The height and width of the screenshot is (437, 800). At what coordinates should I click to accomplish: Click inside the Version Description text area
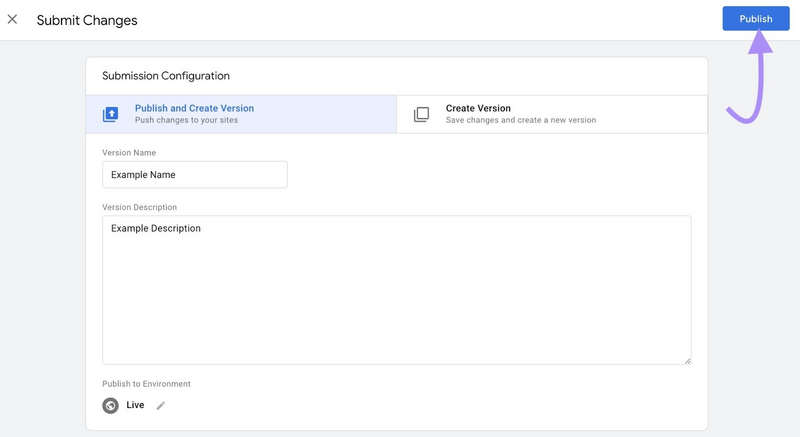click(396, 290)
